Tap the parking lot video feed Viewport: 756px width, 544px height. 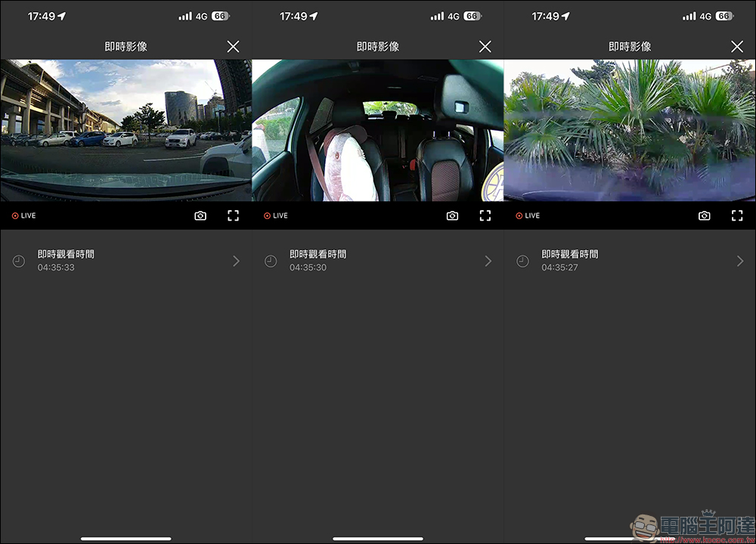point(125,130)
